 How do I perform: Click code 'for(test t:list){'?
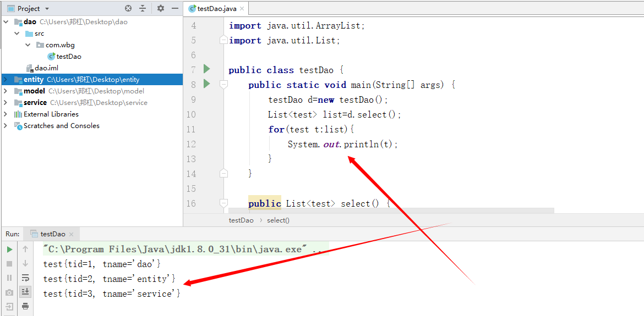pyautogui.click(x=311, y=130)
